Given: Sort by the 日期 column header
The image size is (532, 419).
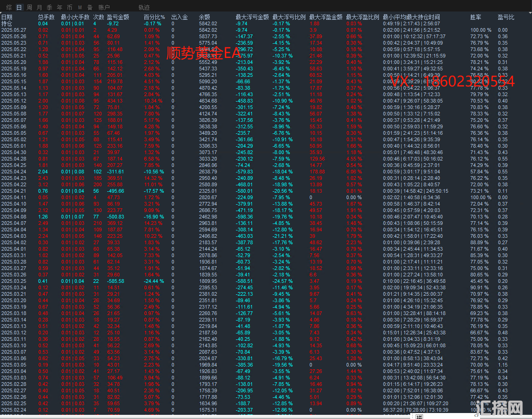Looking at the screenshot, I should tap(7, 17).
